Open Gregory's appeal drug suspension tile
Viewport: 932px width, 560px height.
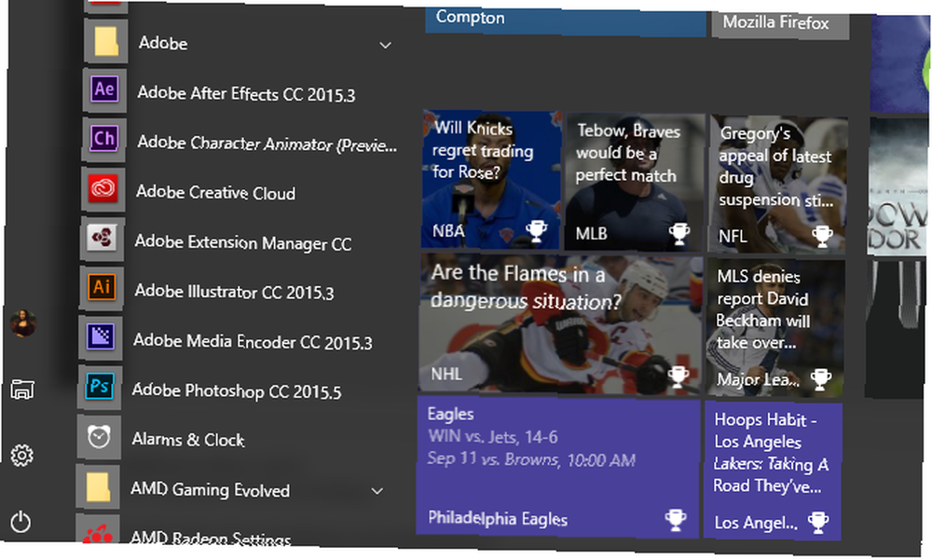777,184
